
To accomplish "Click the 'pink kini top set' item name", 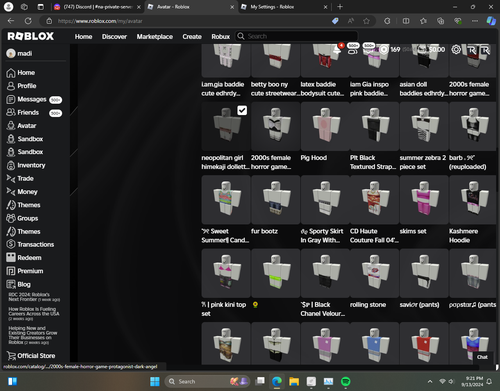I will (224, 309).
